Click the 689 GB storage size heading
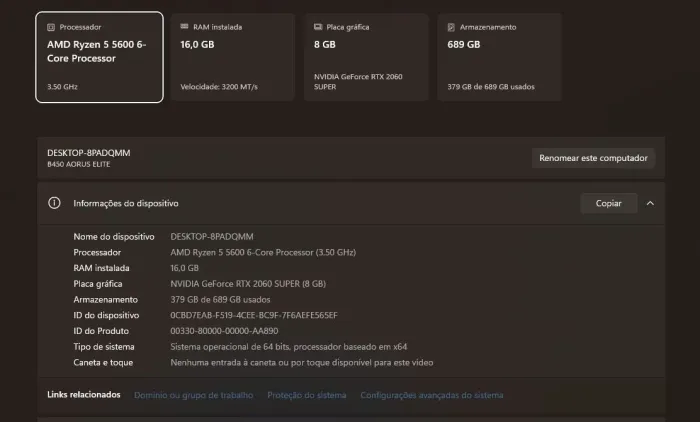The image size is (700, 422). click(x=464, y=45)
